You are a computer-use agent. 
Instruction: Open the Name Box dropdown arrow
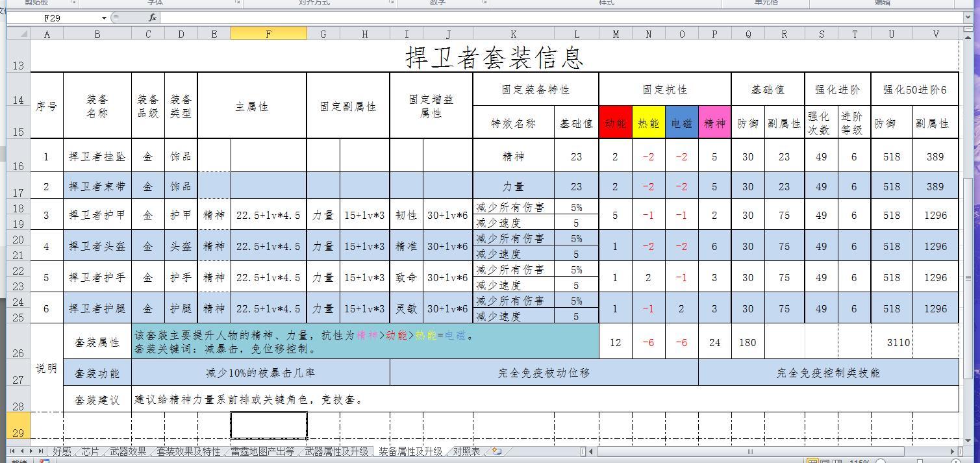coord(104,18)
